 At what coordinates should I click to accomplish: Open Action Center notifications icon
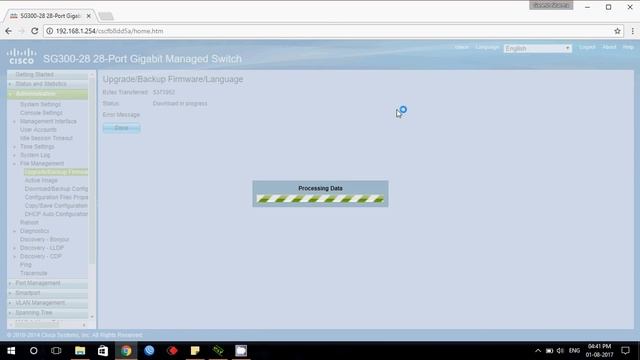pyautogui.click(x=625, y=351)
